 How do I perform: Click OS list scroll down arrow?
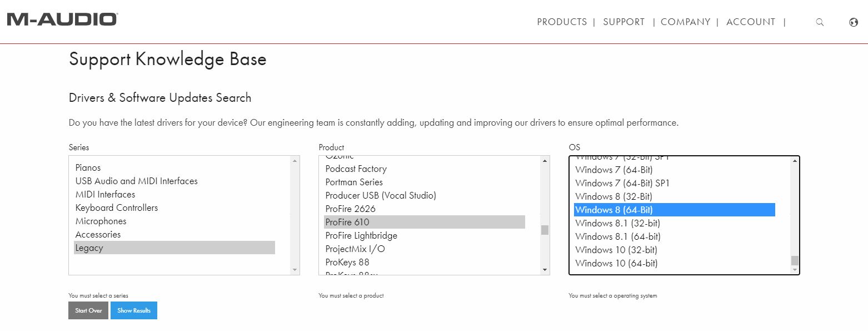(795, 270)
